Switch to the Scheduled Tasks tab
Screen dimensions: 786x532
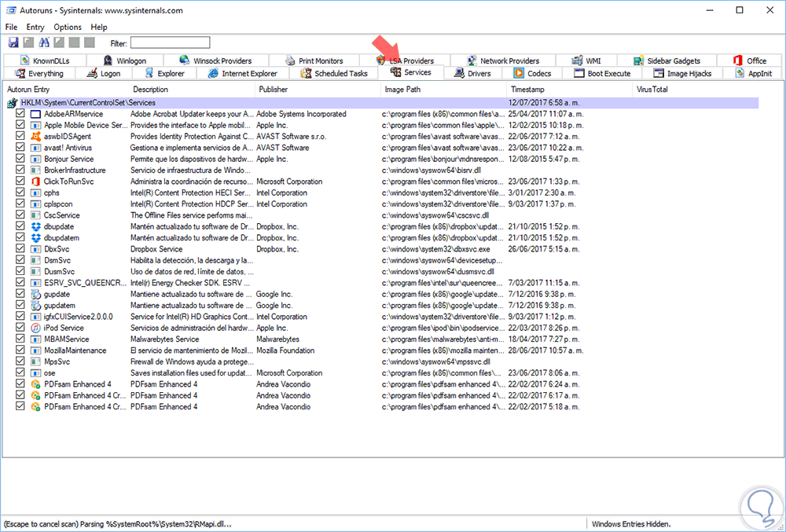click(x=334, y=73)
